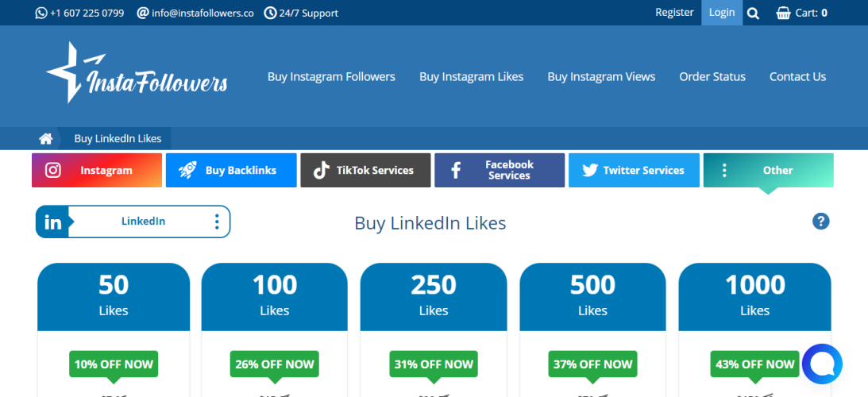The width and height of the screenshot is (868, 397).
Task: Select the Instagram services tab
Action: tap(97, 170)
